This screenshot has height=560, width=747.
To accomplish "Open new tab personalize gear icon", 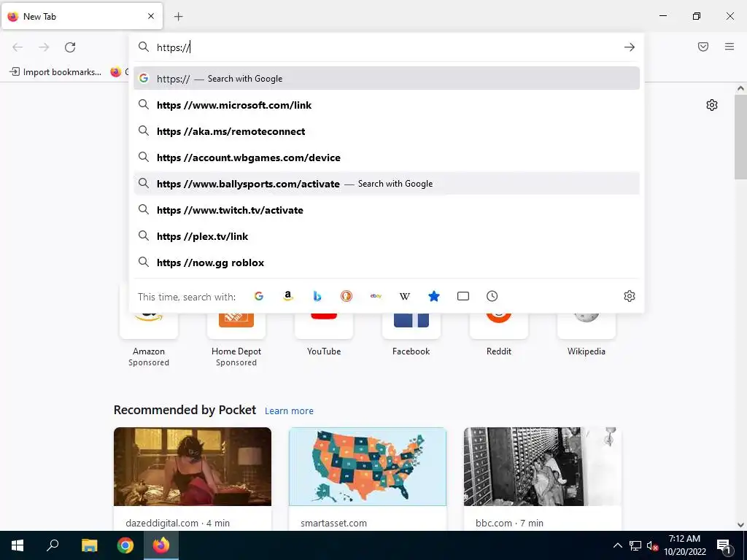I will click(712, 105).
